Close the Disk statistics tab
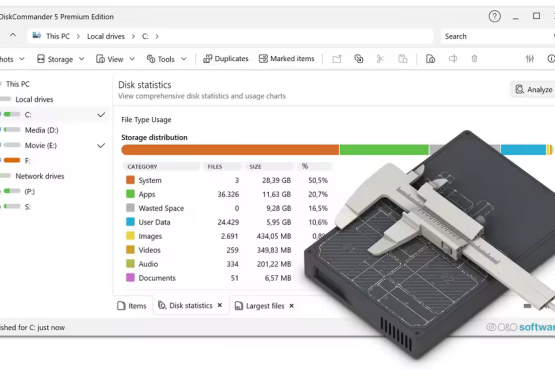The width and height of the screenshot is (555, 370). click(220, 305)
